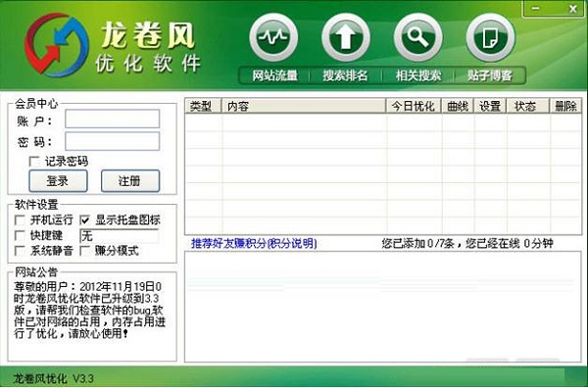This screenshot has width=588, height=388.
Task: Click the 登录 button
Action: tap(58, 181)
